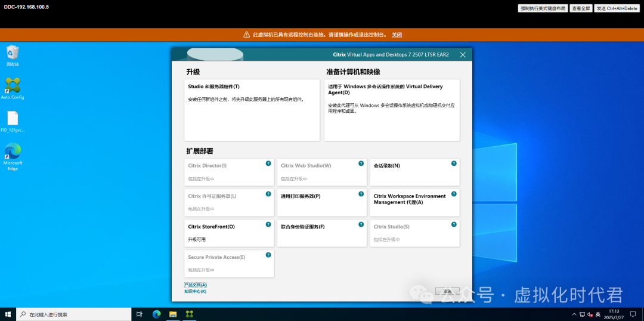Open Task View from the taskbar
Viewport: 644px width, 321px height.
pos(139,314)
